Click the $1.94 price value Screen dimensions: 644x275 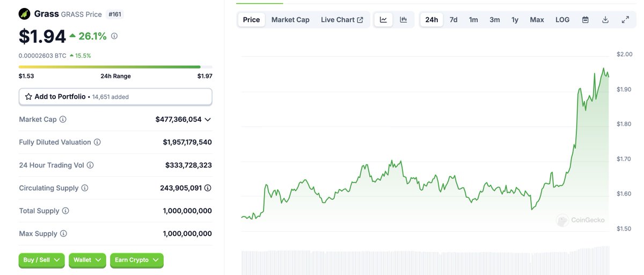point(42,36)
